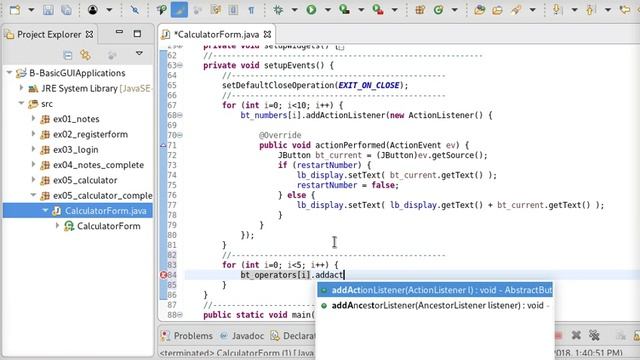Fold the anonymous ActionListener at line 68
640x360 pixels.
180,115
